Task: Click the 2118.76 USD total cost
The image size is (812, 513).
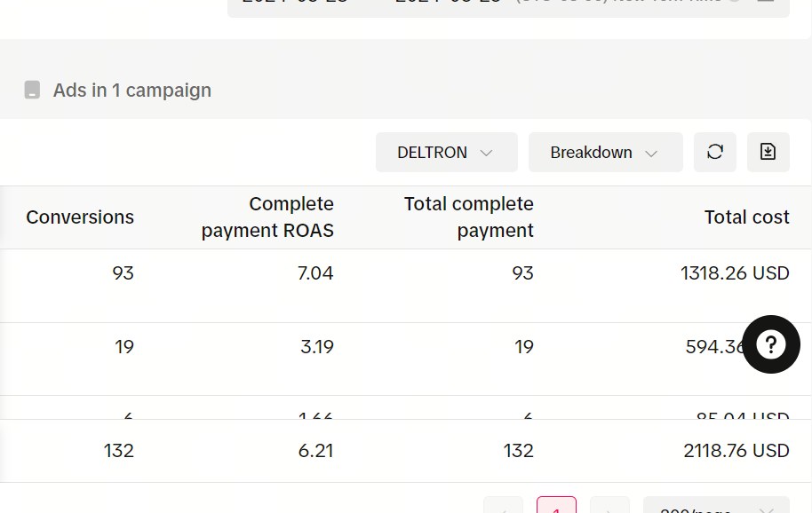Action: 736,451
